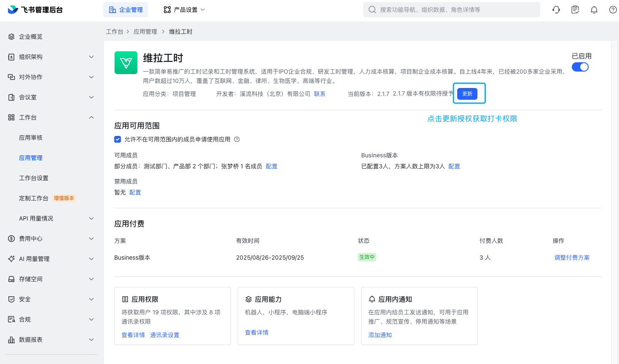The height and width of the screenshot is (364, 619).
Task: Click the 更新 button
Action: 467,94
